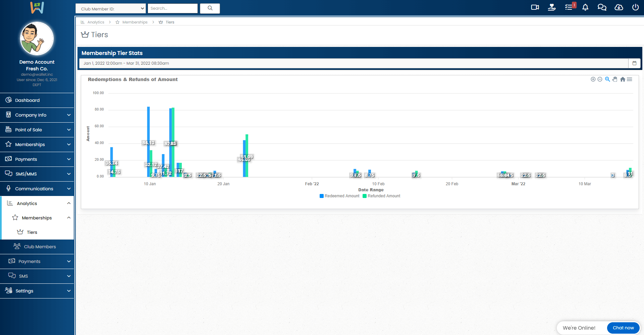Toggle Refunded Amount series in legend

[x=382, y=196]
